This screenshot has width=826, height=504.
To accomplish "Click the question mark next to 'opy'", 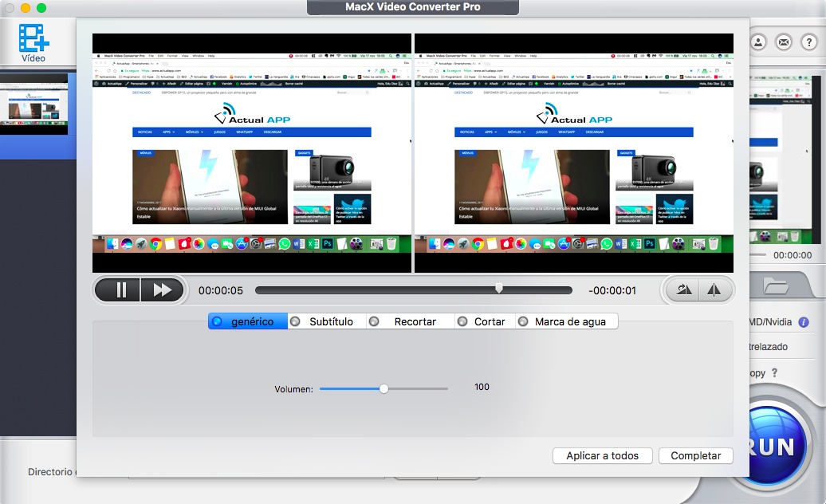I will pyautogui.click(x=774, y=373).
